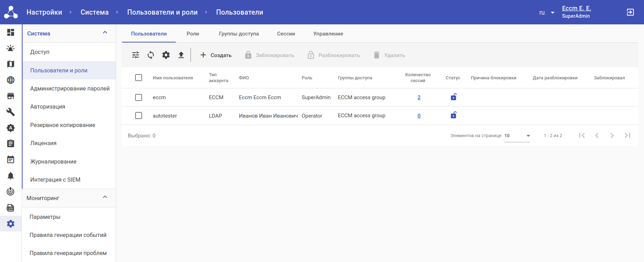Open the Группы доступа tab
The width and height of the screenshot is (644, 262).
239,34
